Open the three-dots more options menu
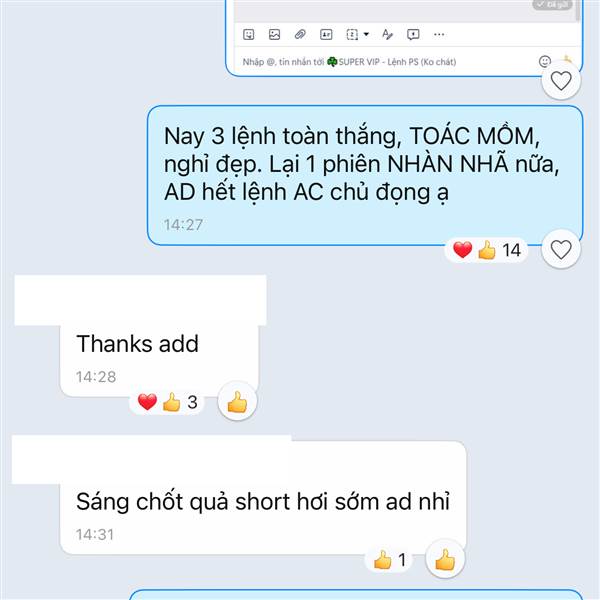The height and width of the screenshot is (600, 600). click(439, 34)
